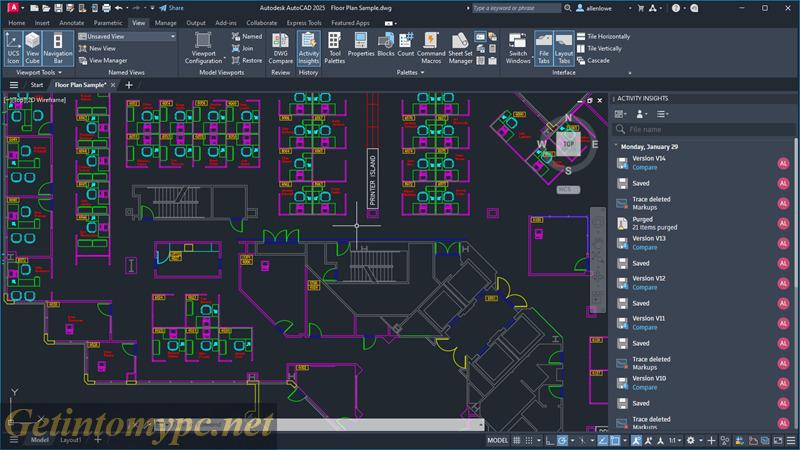Open the allenlowe account dropdown
This screenshot has width=800, height=450.
[x=604, y=8]
